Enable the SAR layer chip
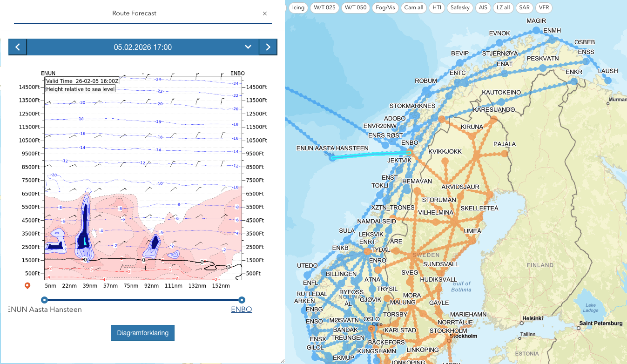 tap(525, 7)
